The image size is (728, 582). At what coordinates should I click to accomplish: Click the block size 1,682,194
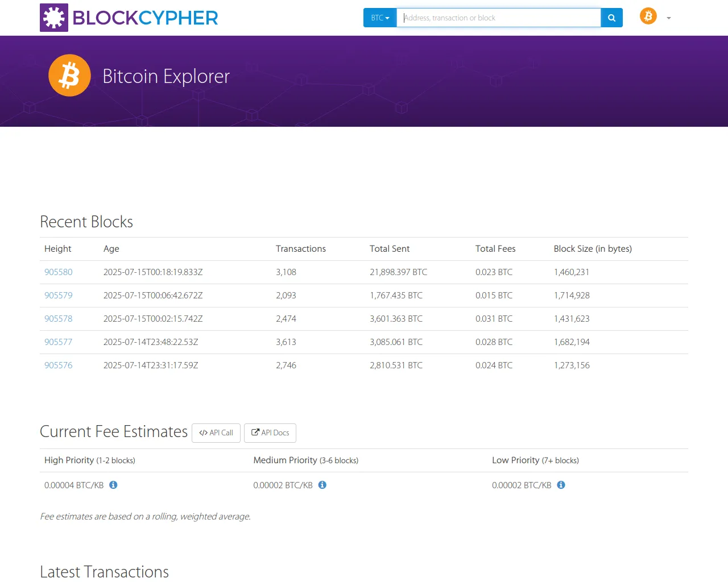(x=572, y=342)
